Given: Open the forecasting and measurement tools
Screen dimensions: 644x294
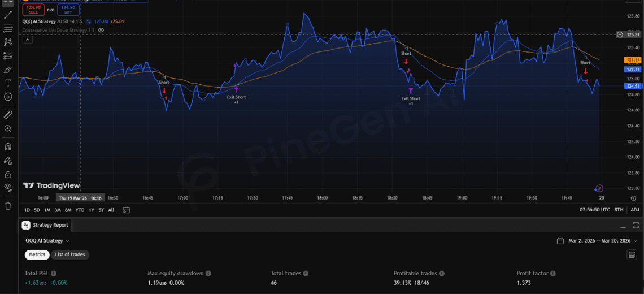Looking at the screenshot, I should 8,55.
